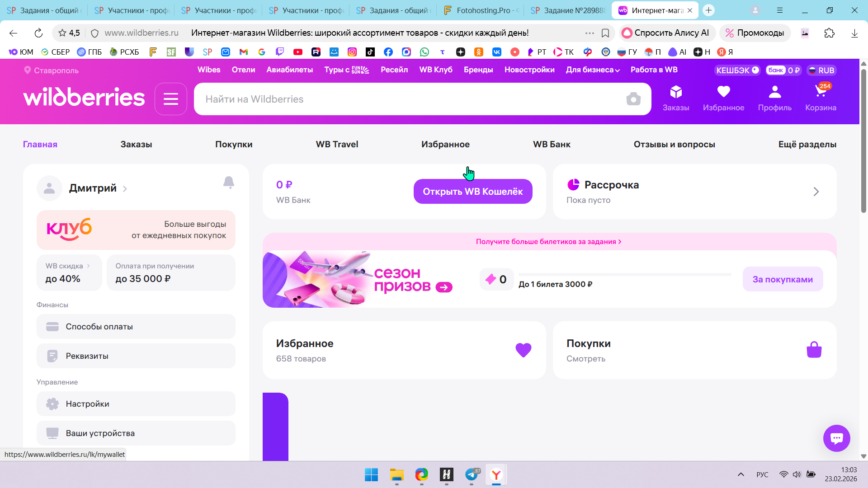Open the chat support bubble icon

(836, 438)
